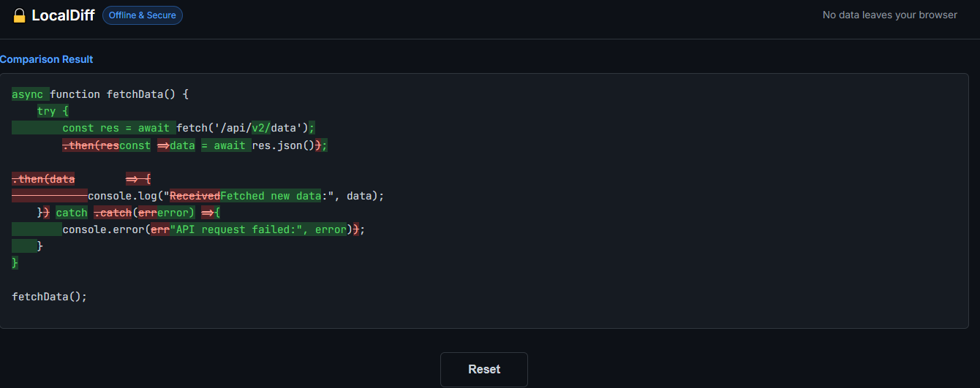This screenshot has height=388, width=980.
Task: Click the removed '.then(res' segment
Action: tap(91, 145)
